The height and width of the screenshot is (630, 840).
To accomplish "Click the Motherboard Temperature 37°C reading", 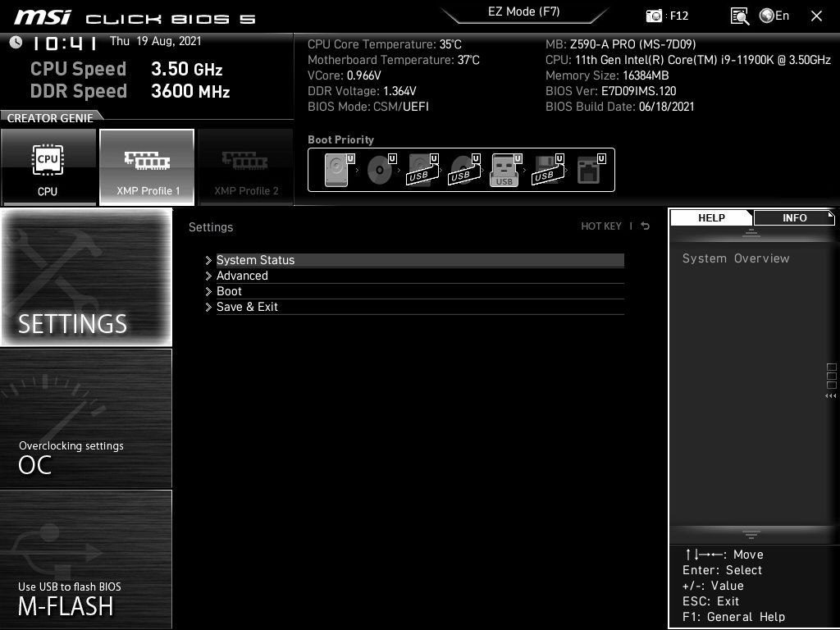I will [x=393, y=60].
